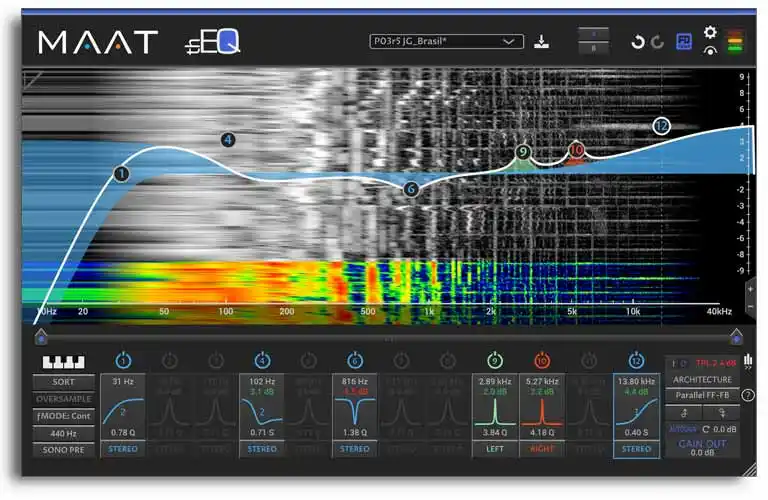Click the 440 Hz tuning field

(x=64, y=433)
